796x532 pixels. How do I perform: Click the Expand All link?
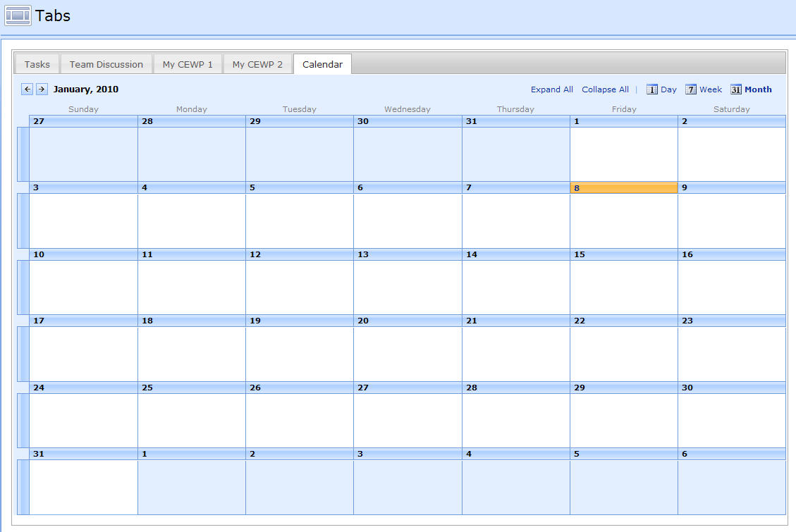(551, 89)
